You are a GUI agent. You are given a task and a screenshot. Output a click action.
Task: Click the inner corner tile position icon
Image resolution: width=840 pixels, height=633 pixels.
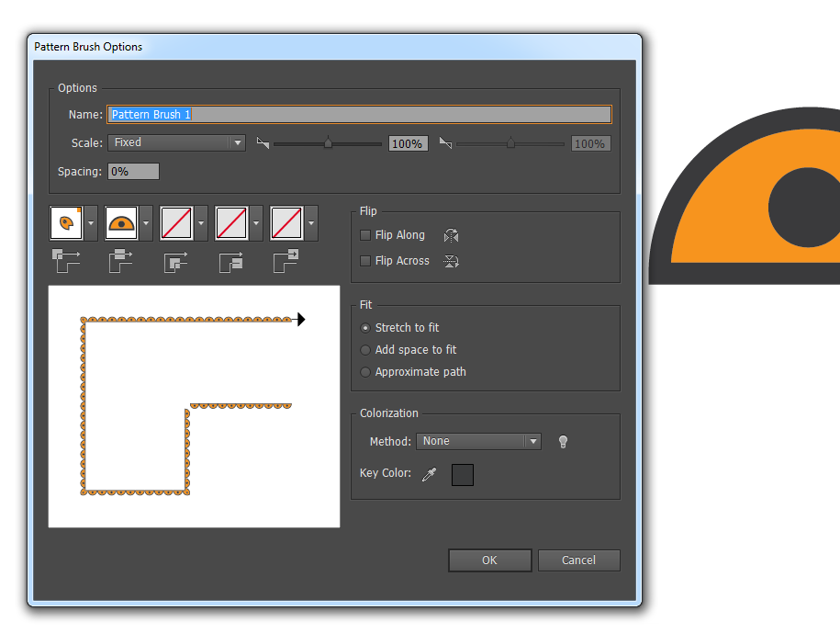coord(176,261)
